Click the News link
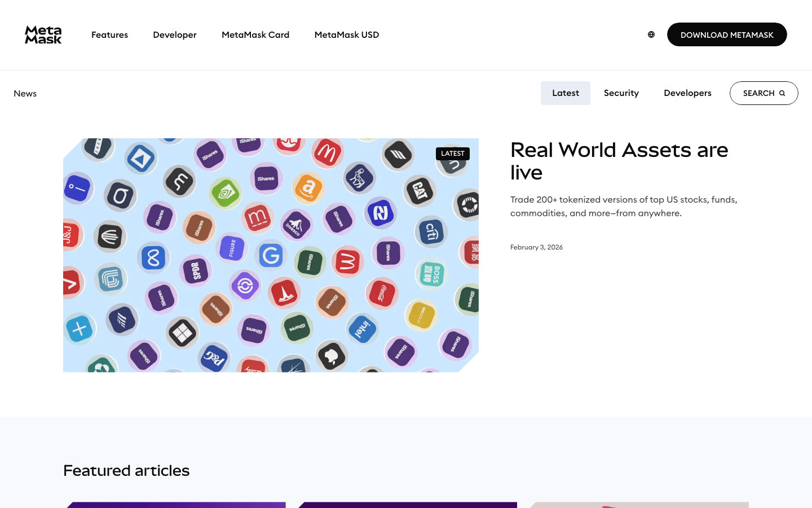 (x=25, y=93)
